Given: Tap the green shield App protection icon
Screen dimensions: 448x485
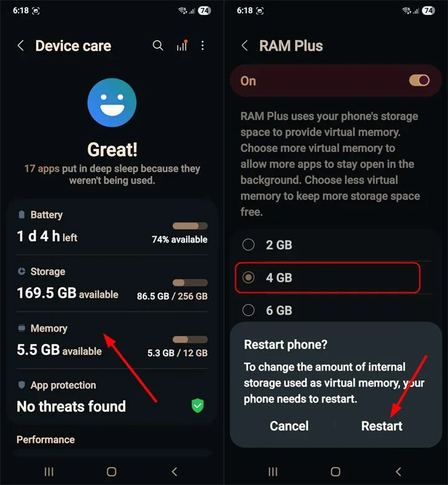Looking at the screenshot, I should (197, 406).
